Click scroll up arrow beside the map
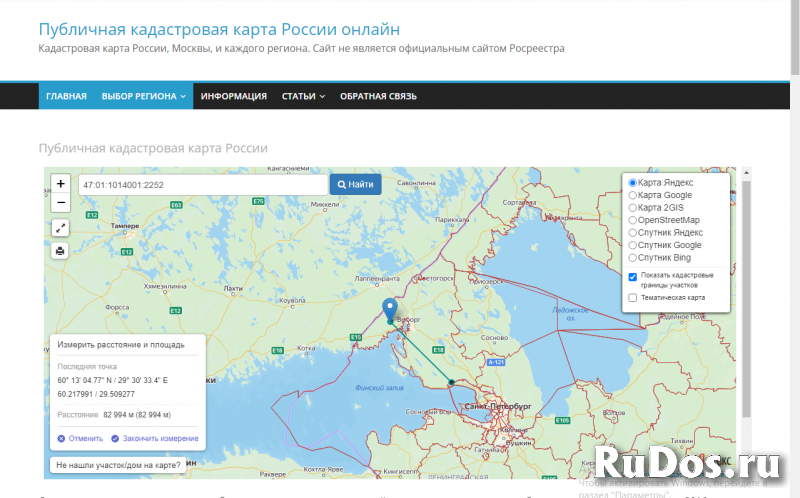Screen dimensions: 800x498 click(x=746, y=173)
